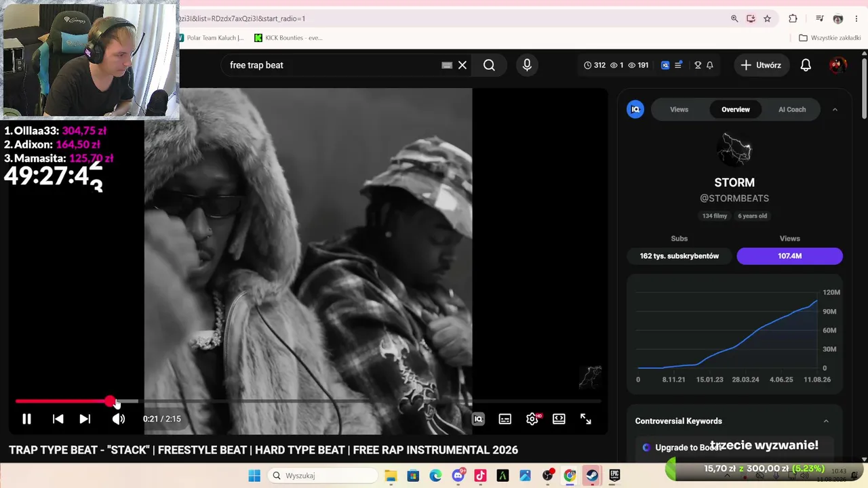Image resolution: width=868 pixels, height=488 pixels.
Task: Open the Chrome extensions puzzle icon
Action: (x=793, y=19)
